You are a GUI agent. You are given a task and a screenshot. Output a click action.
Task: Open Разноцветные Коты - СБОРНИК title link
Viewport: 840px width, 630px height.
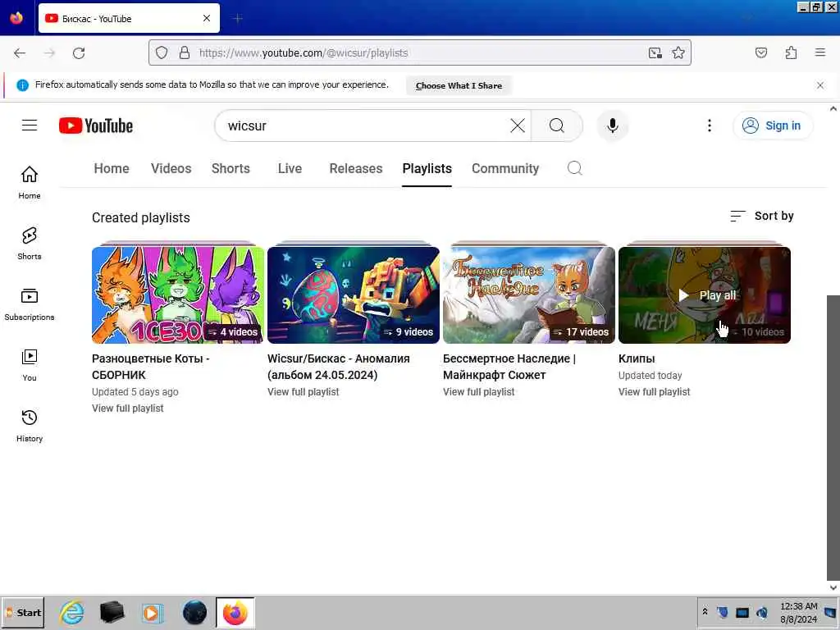(151, 367)
